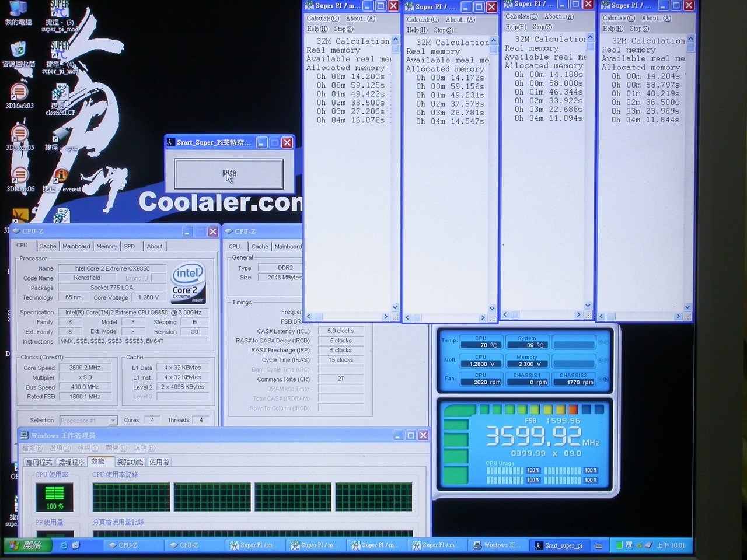Open the SPD tab in CPU-Z
Viewport: 747px width, 560px height.
(x=129, y=246)
